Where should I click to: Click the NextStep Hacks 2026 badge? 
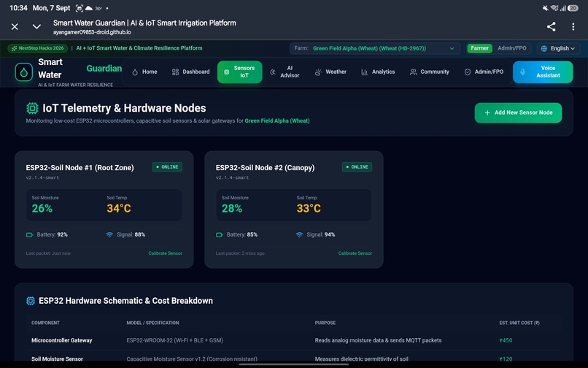click(x=37, y=48)
